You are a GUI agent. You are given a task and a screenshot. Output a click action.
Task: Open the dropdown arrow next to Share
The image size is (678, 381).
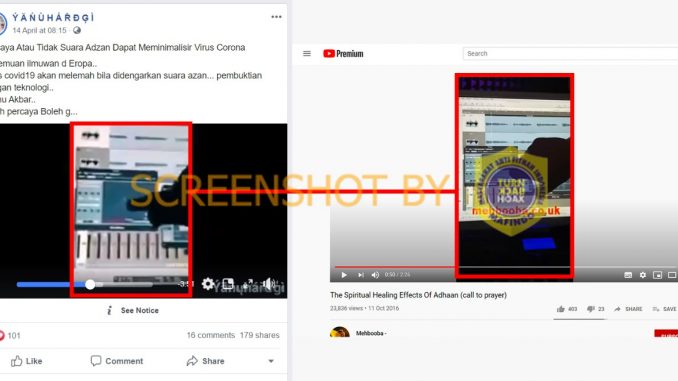click(x=271, y=361)
